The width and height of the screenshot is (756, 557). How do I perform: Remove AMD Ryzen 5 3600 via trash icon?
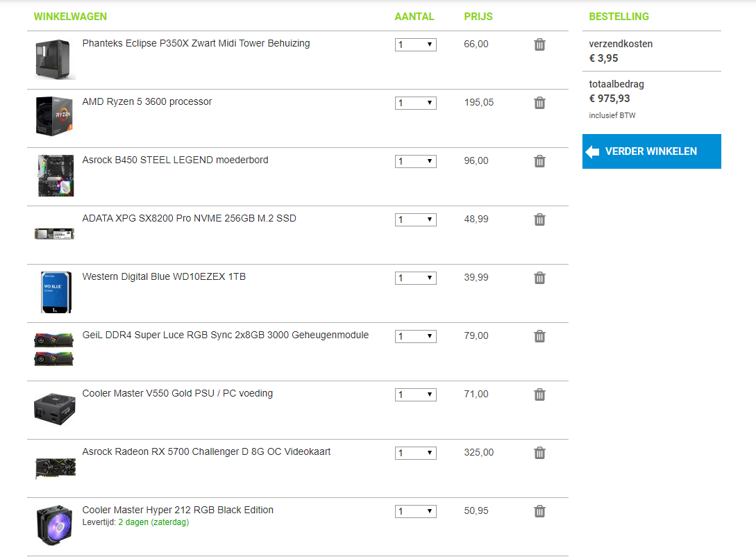[539, 103]
